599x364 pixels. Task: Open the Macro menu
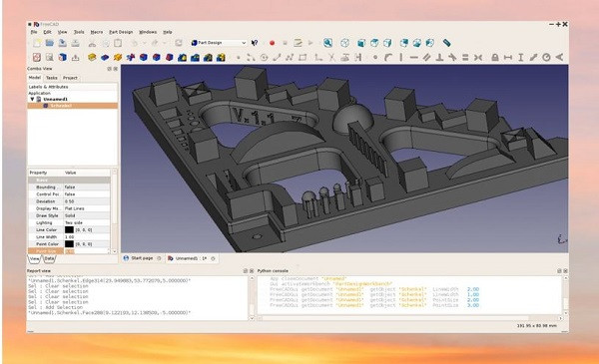tap(97, 32)
